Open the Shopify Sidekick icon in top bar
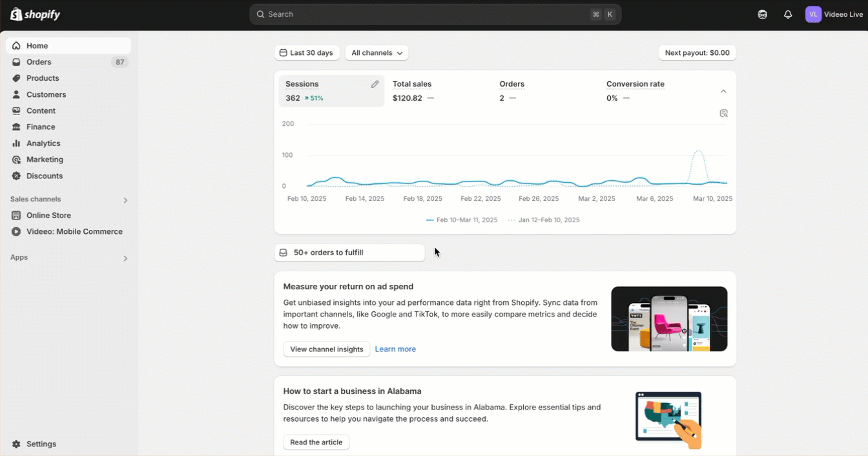 click(x=763, y=14)
